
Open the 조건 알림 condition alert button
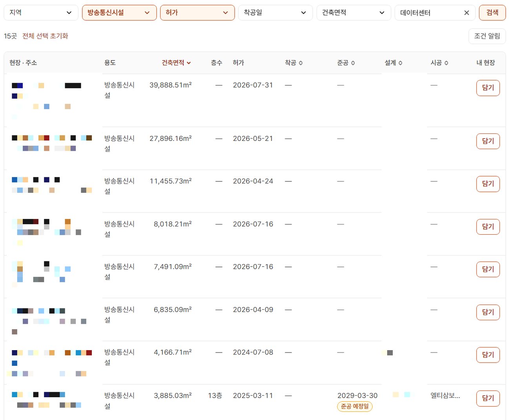pos(487,36)
